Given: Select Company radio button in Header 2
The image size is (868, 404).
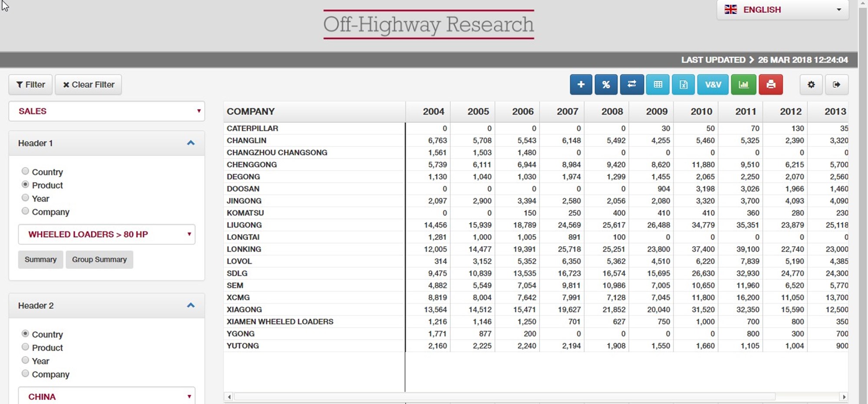Looking at the screenshot, I should [26, 374].
